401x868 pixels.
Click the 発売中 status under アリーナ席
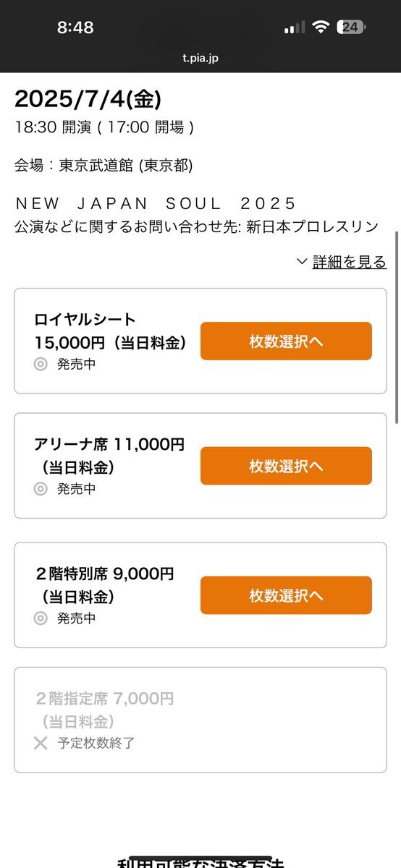click(x=77, y=489)
